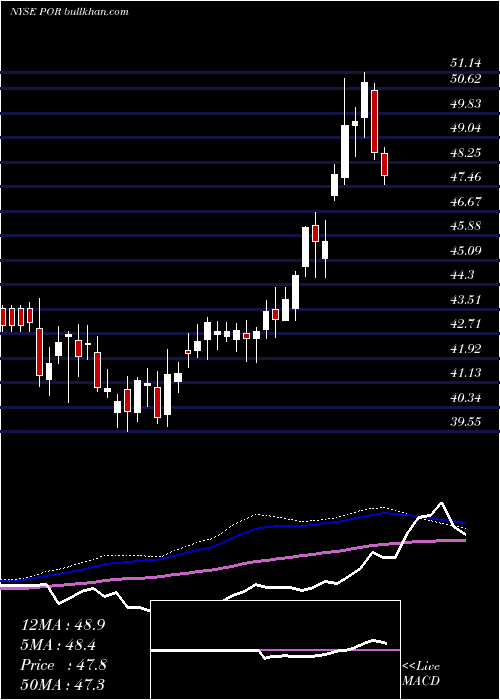Click the 12MA : 48.9 readout

coord(63,625)
